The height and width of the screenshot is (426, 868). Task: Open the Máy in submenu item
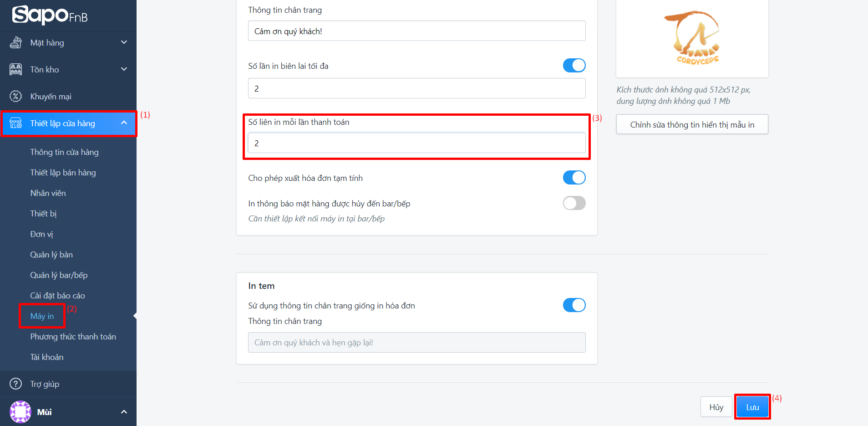(42, 316)
